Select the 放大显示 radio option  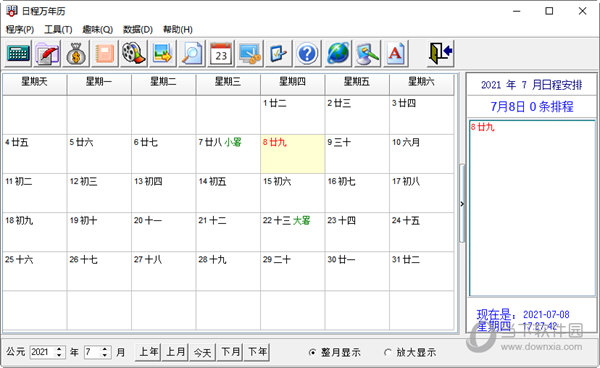pyautogui.click(x=411, y=352)
